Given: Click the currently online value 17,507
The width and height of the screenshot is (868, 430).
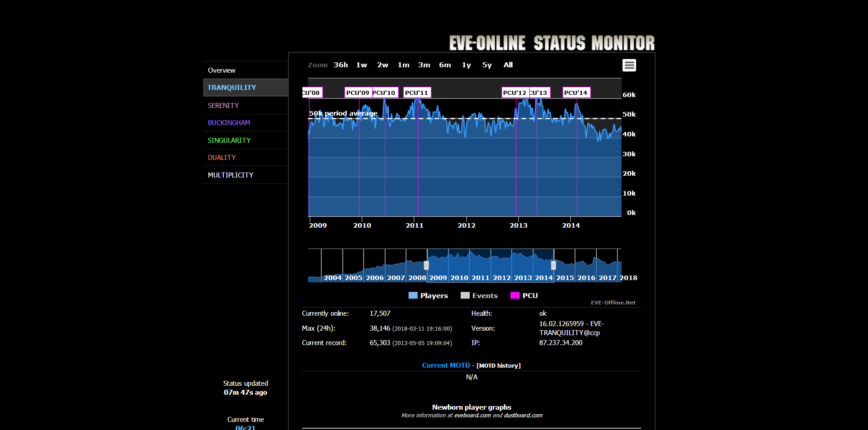Looking at the screenshot, I should click(380, 313).
